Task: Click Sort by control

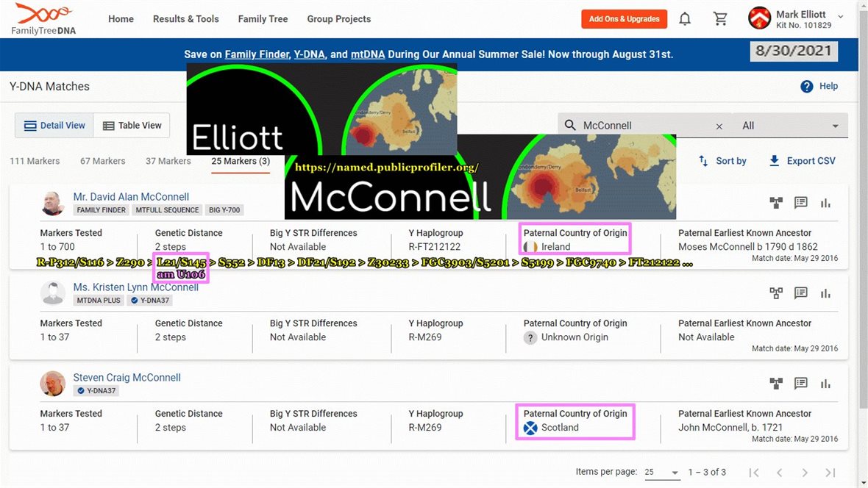Action: pos(722,161)
